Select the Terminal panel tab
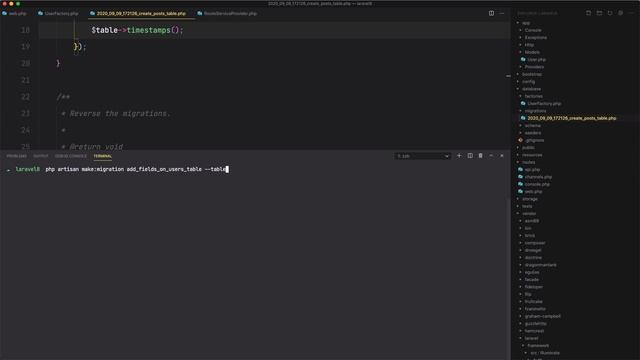The width and height of the screenshot is (640, 360). (x=102, y=156)
